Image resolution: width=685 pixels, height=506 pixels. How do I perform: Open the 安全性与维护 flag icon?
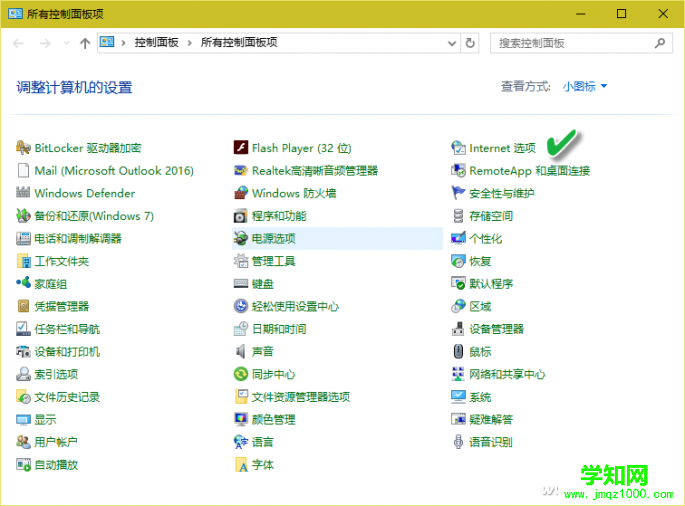[x=458, y=193]
